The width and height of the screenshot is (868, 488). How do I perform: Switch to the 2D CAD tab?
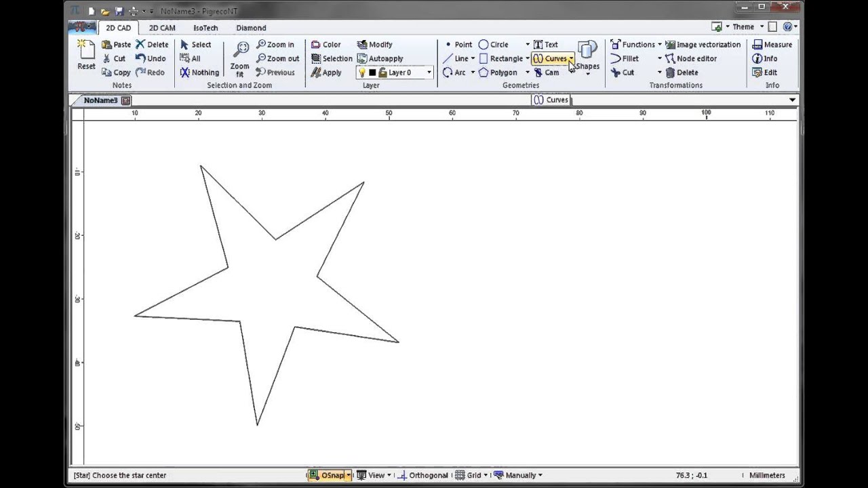(x=118, y=28)
